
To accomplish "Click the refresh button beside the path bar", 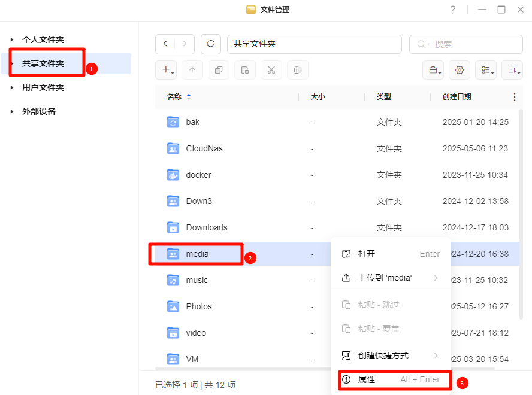I will pyautogui.click(x=210, y=44).
